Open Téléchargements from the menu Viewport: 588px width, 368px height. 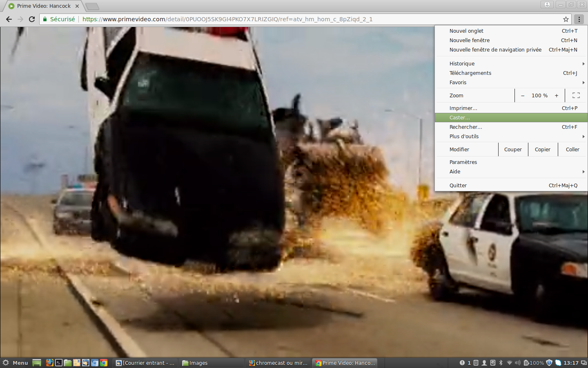click(x=511, y=73)
